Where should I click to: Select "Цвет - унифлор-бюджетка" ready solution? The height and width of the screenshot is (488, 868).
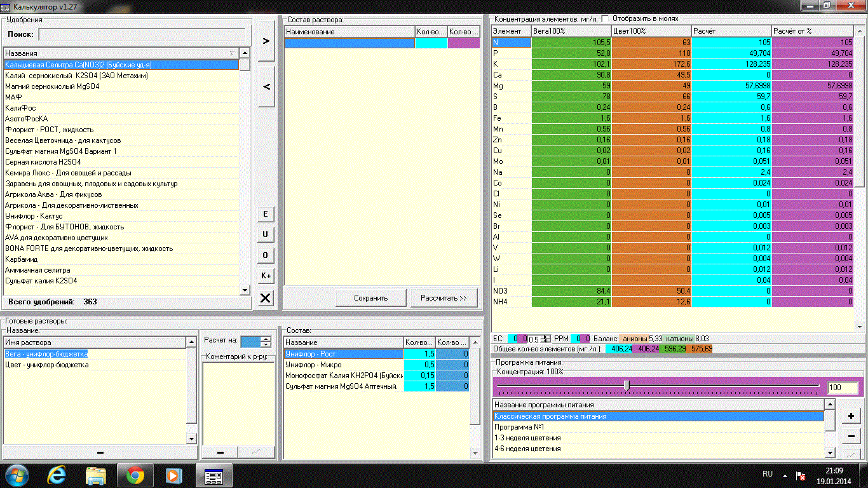(x=46, y=365)
